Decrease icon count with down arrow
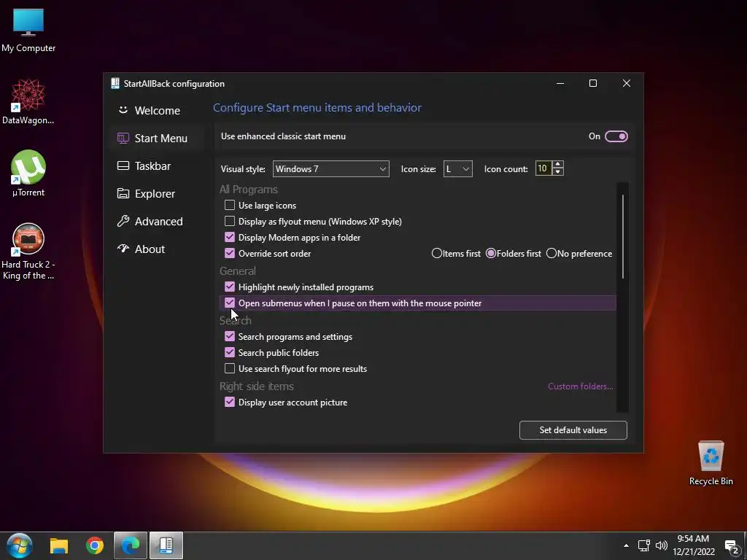This screenshot has height=560, width=747. pos(558,172)
